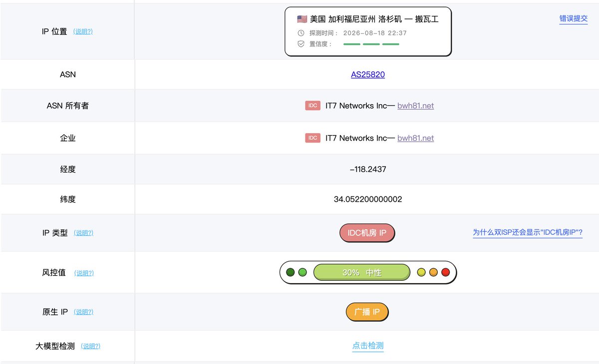Click 说明? next to IP 类型

click(x=83, y=233)
